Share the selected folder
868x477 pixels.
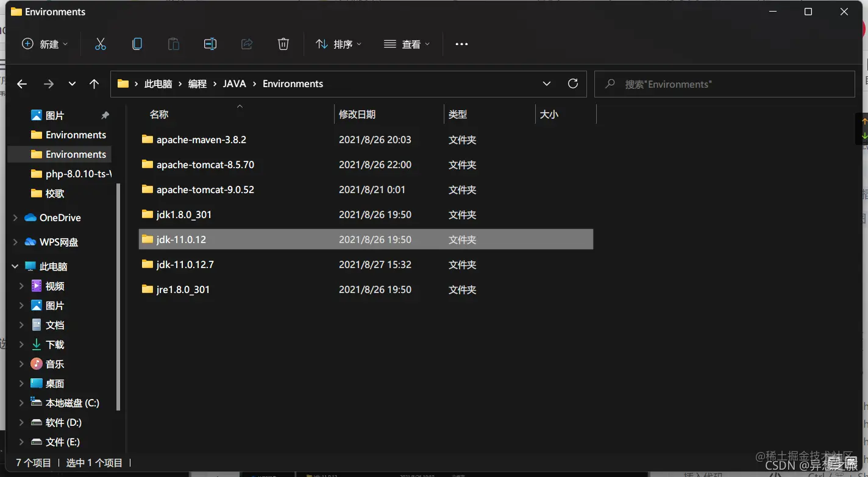pyautogui.click(x=246, y=43)
